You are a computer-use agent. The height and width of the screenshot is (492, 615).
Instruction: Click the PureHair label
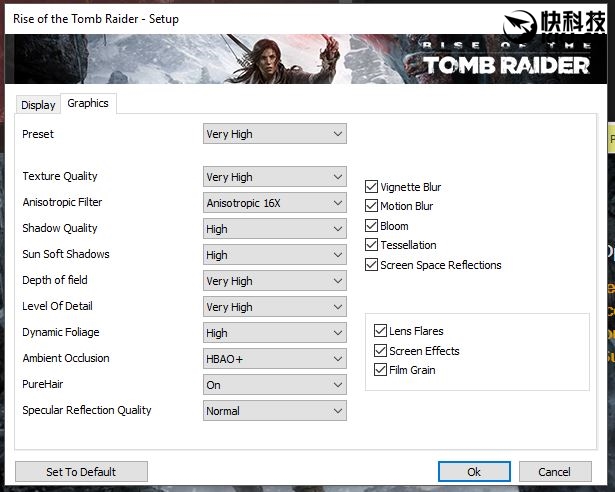(42, 384)
